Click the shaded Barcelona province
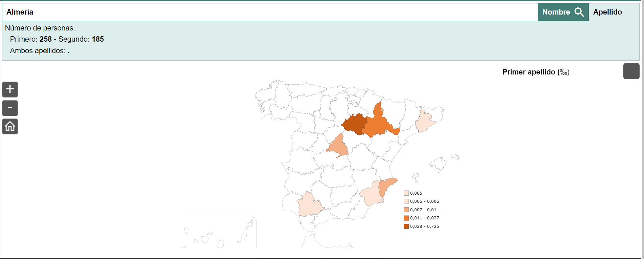Viewport: 644px width, 259px height. tap(424, 122)
